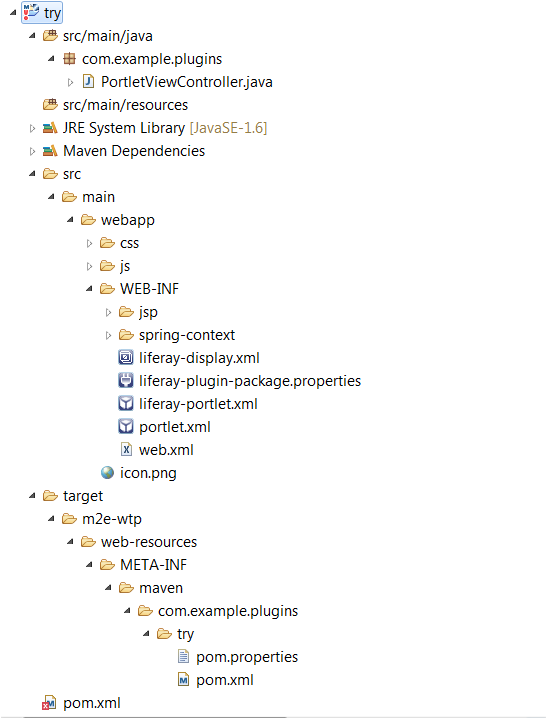
Task: Select web.xml in the tree
Action: point(166,450)
